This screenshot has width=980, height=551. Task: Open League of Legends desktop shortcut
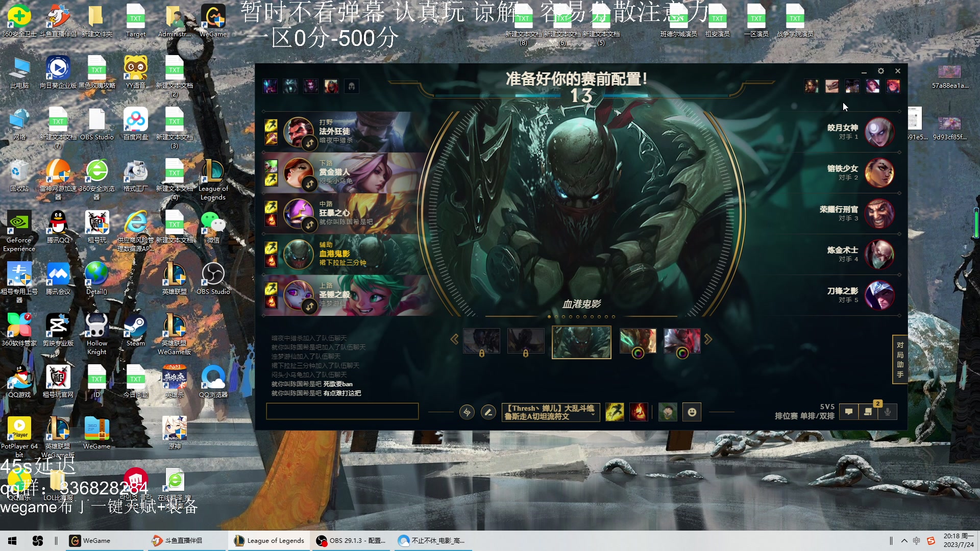click(x=213, y=180)
